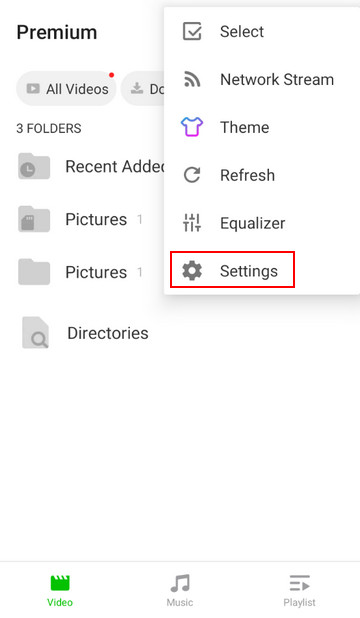Go to the Video tab
Viewport: 360px width, 618px height.
coord(60,590)
